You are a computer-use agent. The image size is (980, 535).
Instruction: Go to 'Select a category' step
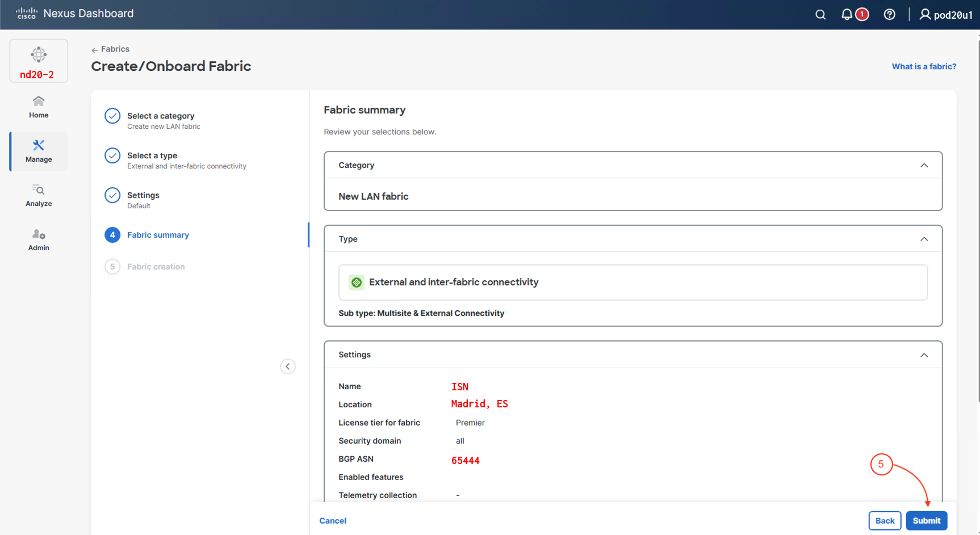click(x=161, y=116)
